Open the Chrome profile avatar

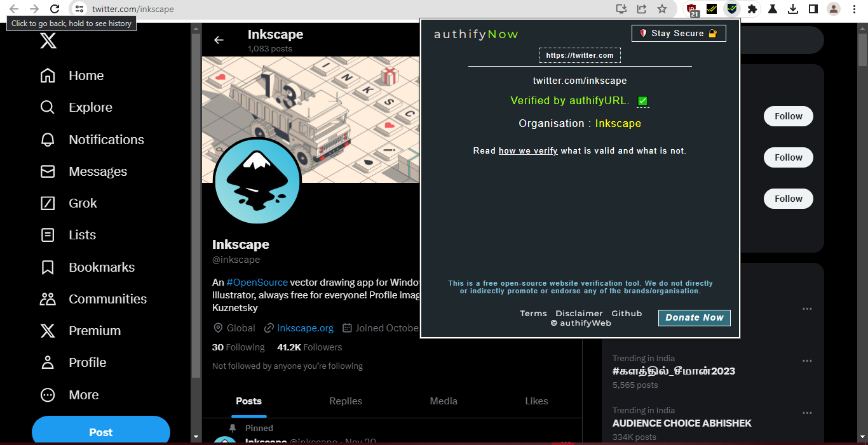[834, 9]
